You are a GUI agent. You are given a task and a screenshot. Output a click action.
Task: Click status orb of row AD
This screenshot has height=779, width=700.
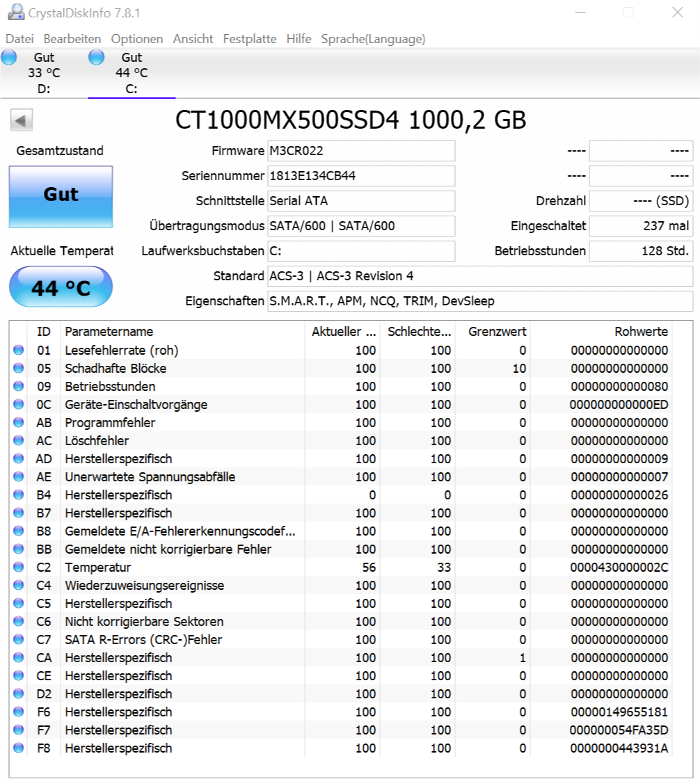(x=18, y=458)
